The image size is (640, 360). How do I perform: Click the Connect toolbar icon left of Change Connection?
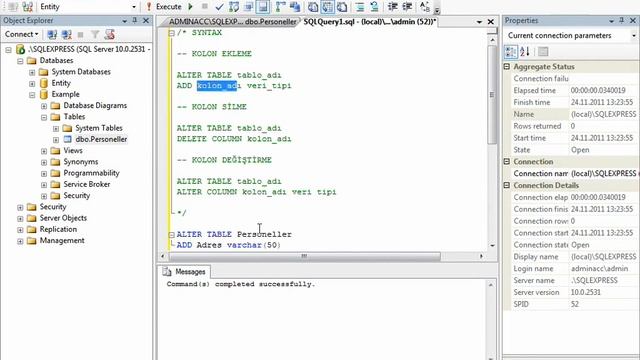pyautogui.click(x=12, y=7)
